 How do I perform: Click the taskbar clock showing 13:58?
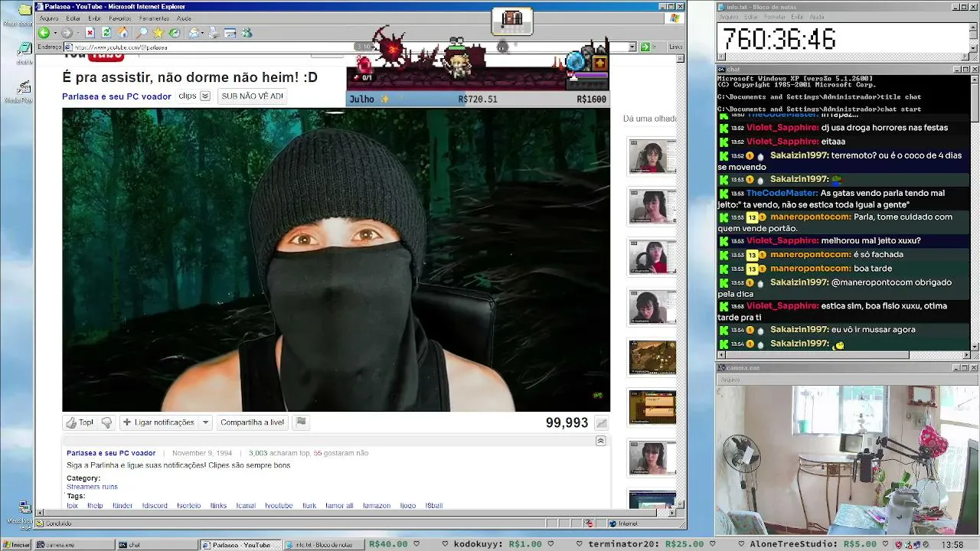952,545
